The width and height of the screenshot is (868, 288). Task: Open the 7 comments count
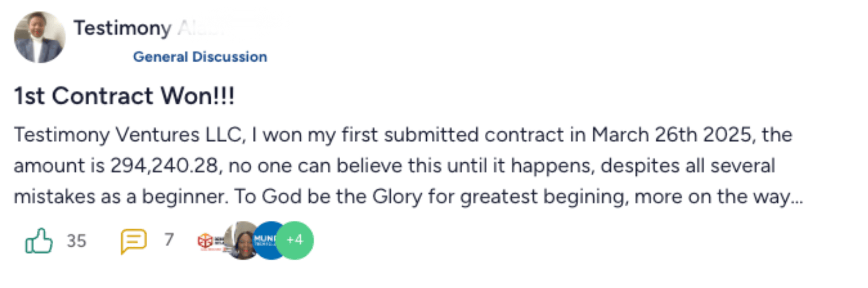pos(169,240)
